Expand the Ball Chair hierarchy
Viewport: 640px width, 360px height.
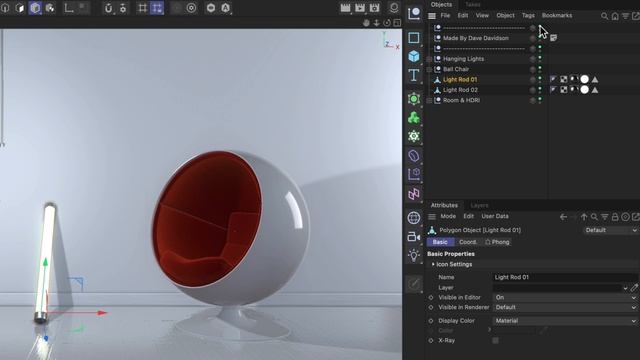429,69
